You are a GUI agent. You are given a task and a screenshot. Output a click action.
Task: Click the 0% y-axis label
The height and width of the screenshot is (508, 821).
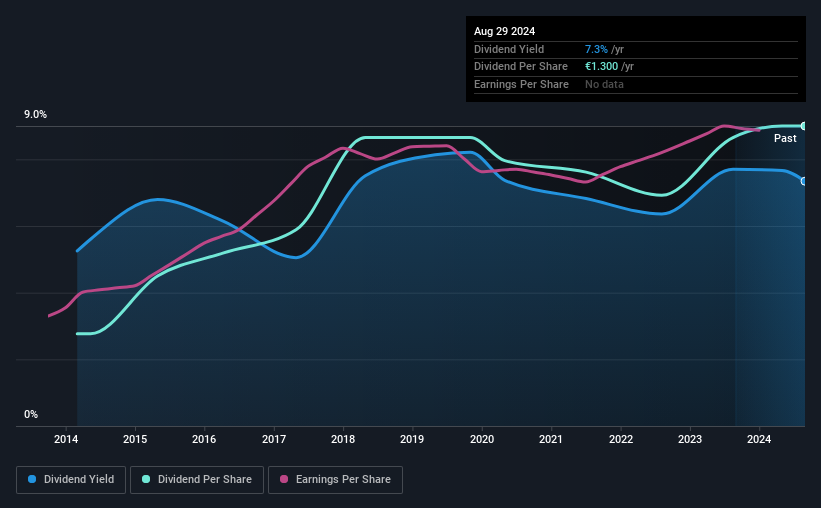point(31,414)
